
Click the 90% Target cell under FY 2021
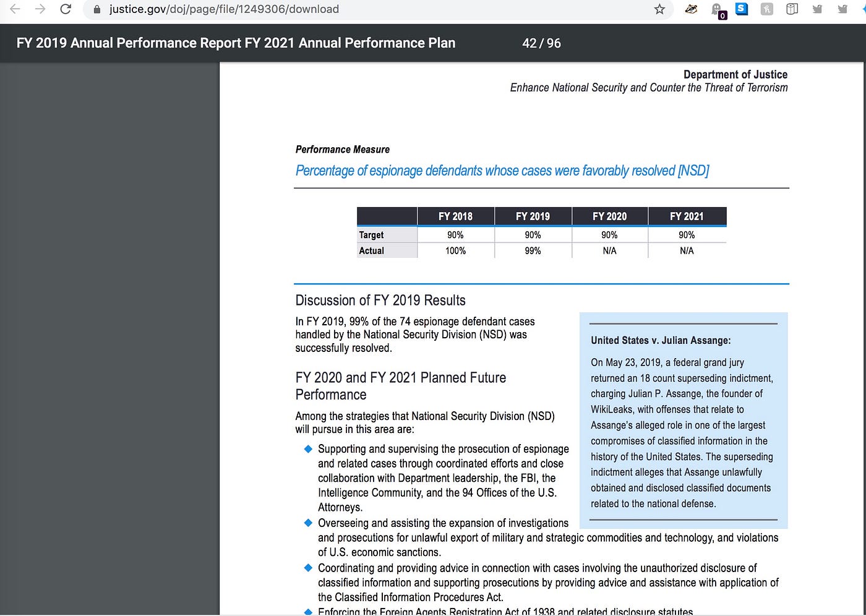coord(687,235)
